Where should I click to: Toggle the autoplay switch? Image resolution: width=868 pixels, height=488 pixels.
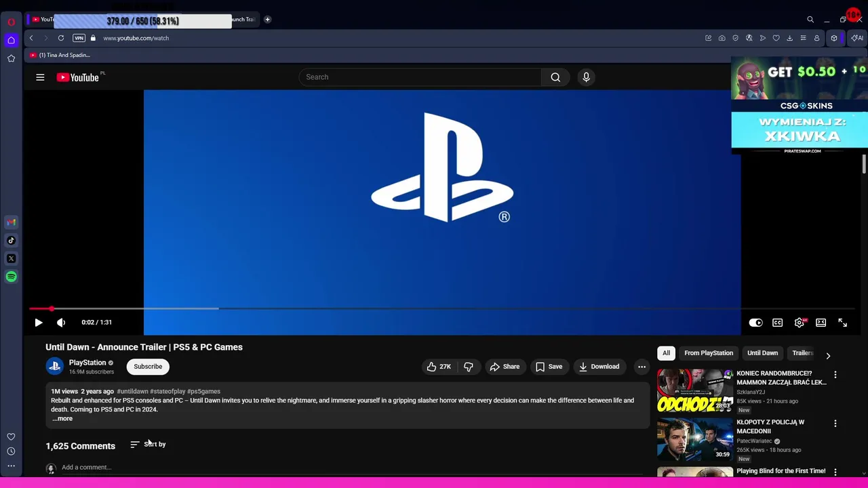click(x=755, y=323)
